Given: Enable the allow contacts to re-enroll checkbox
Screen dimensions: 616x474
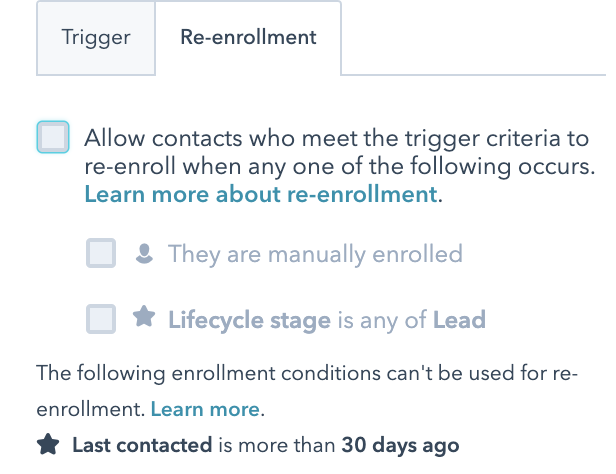Looking at the screenshot, I should point(53,137).
